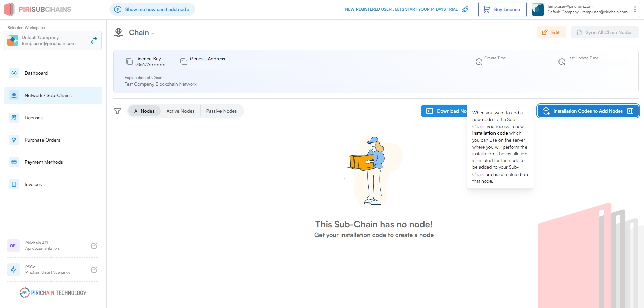Viewport: 644px width, 308px height.
Task: Open PSCe Smart Scenarios external link icon
Action: click(94, 270)
